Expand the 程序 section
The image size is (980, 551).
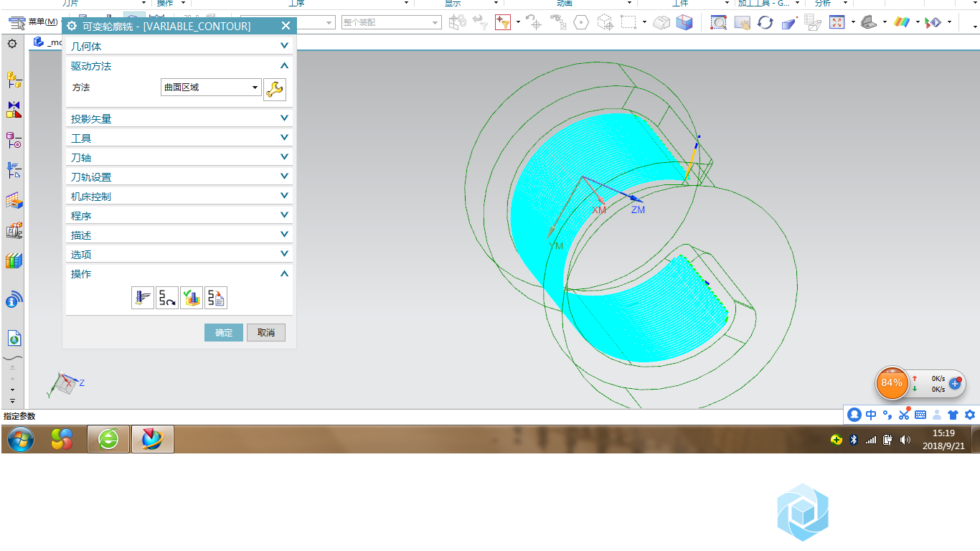coord(179,216)
